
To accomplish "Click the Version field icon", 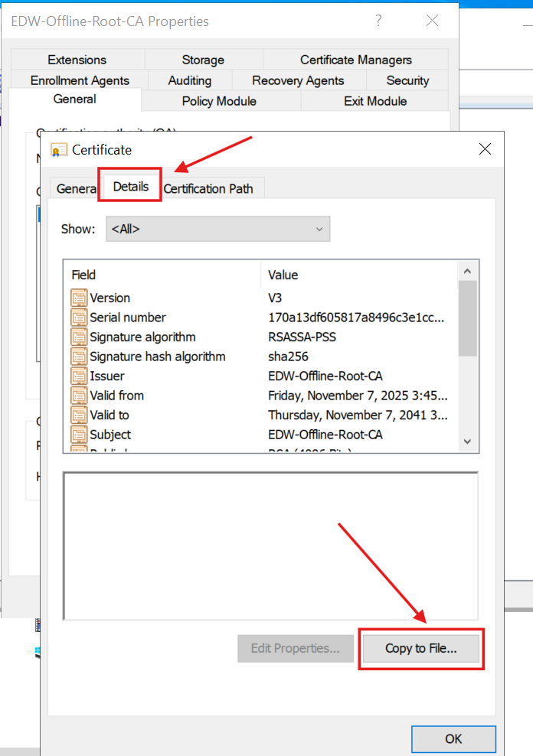I will tap(79, 298).
